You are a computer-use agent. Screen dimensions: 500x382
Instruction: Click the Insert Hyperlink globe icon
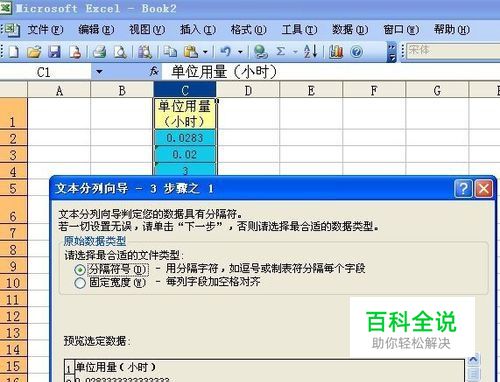click(260, 52)
